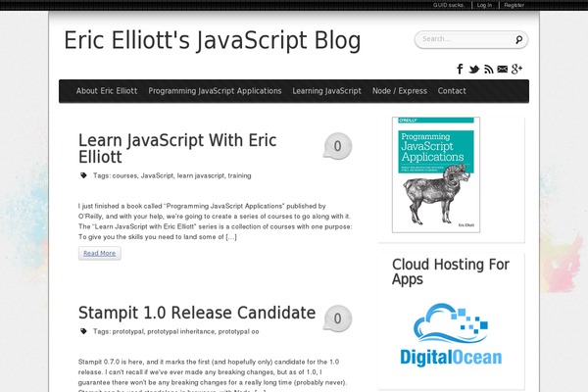Open Stampit 1.0 Release Candidate post
This screenshot has width=588, height=392.
[x=197, y=313]
